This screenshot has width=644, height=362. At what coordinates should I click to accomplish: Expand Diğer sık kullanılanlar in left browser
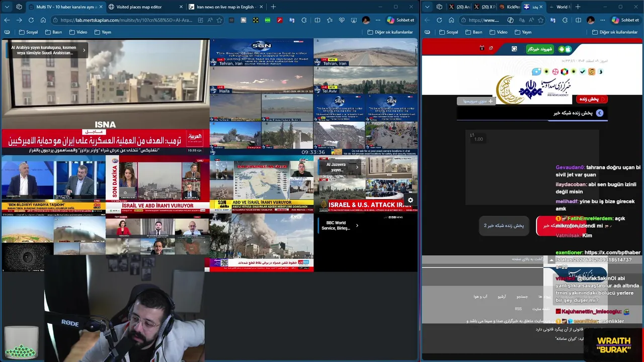click(x=390, y=32)
